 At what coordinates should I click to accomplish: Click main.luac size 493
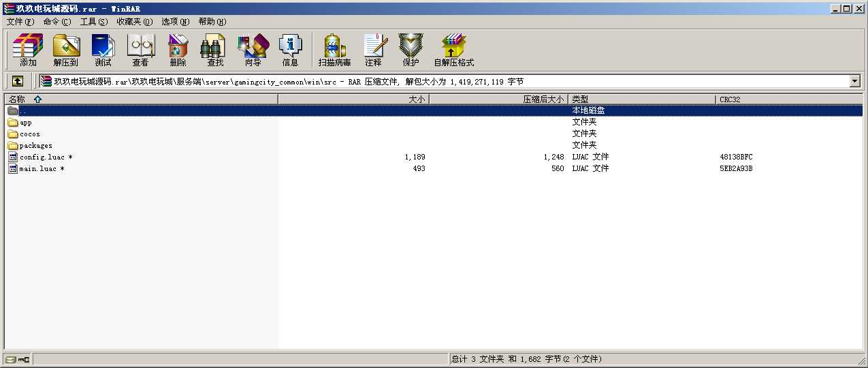click(419, 168)
